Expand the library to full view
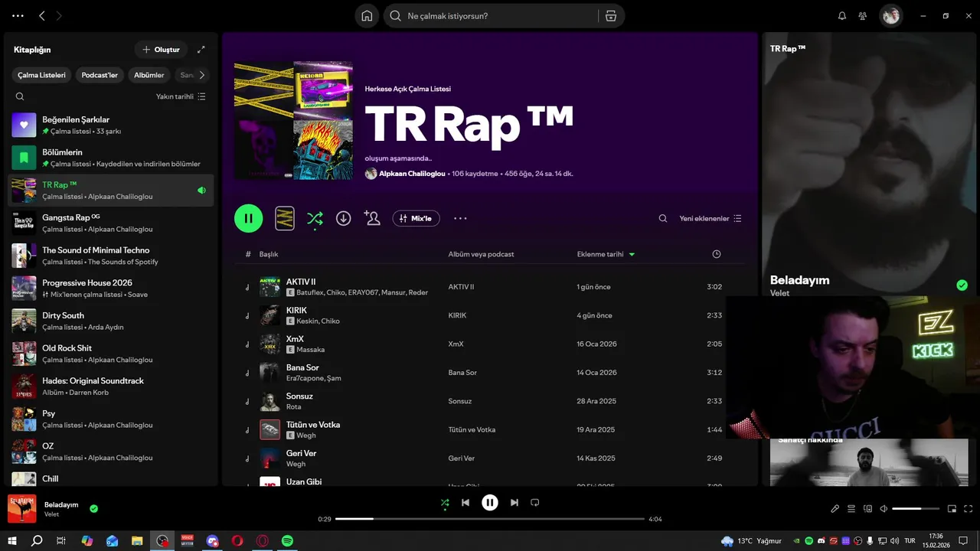 201,50
